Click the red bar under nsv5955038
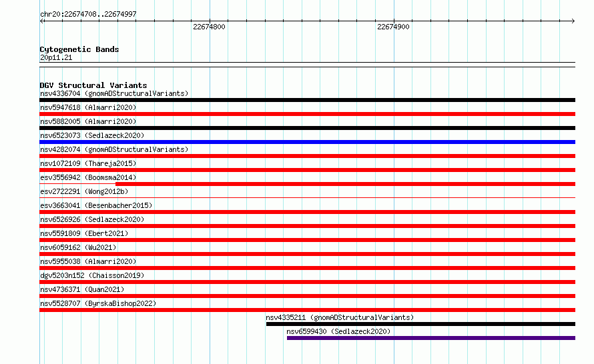 click(x=307, y=268)
